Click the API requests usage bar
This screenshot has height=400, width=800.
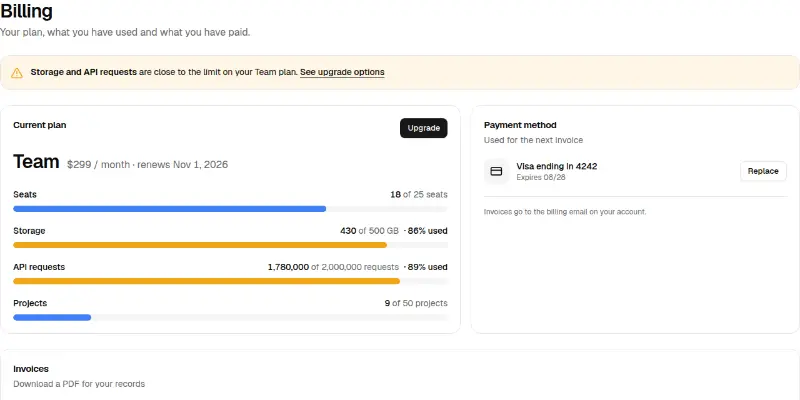coord(230,281)
